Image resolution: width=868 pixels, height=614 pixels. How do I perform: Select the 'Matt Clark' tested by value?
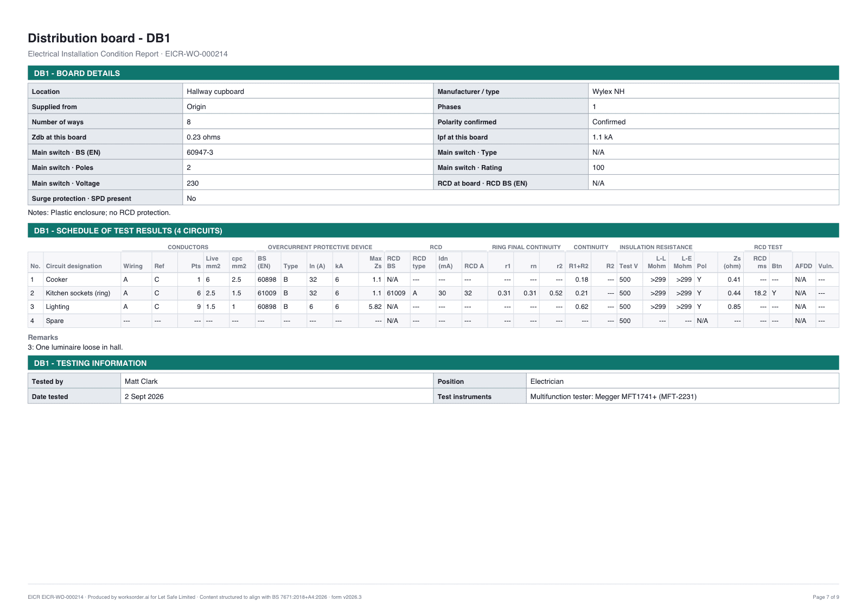tap(141, 381)
